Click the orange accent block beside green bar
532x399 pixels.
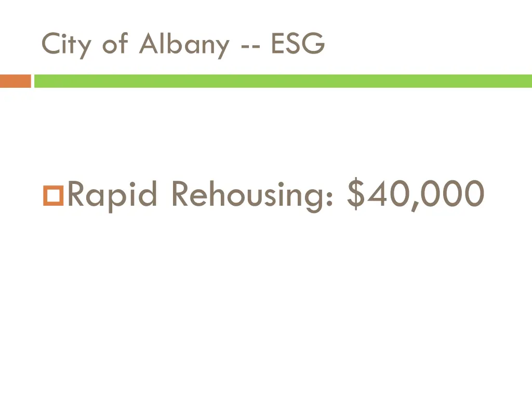[x=15, y=81]
